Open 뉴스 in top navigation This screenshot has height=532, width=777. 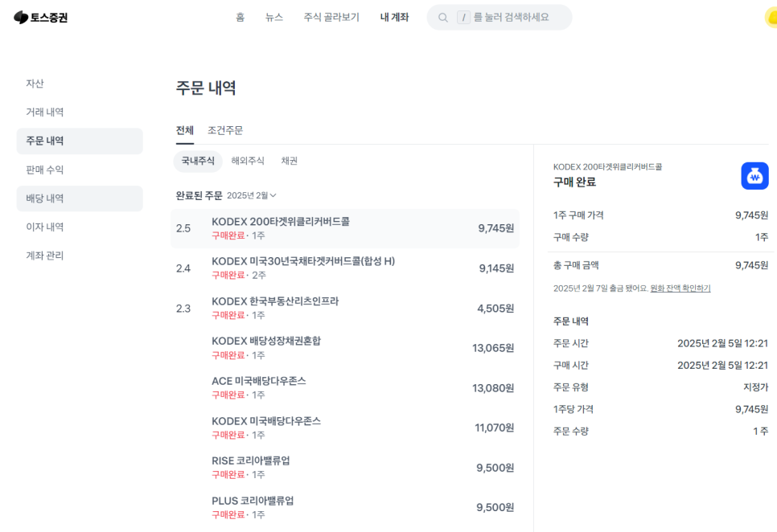274,18
